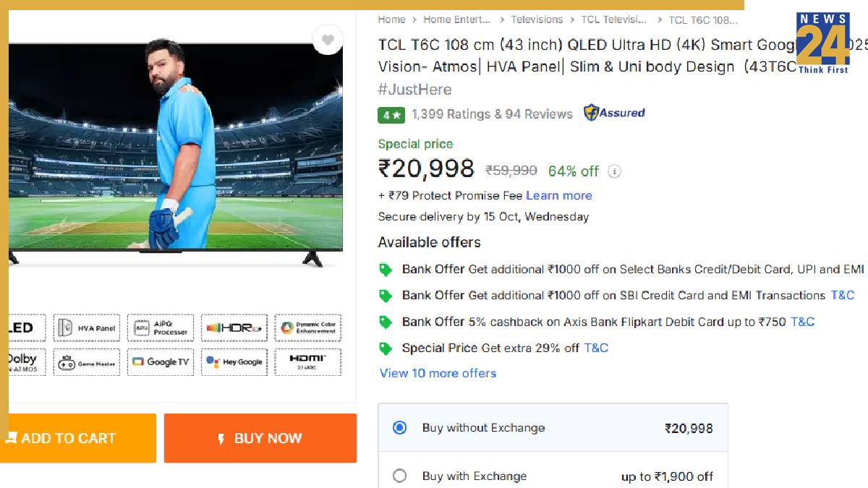Expand View 10 more offers
Screen dimensions: 868x488
pos(437,373)
